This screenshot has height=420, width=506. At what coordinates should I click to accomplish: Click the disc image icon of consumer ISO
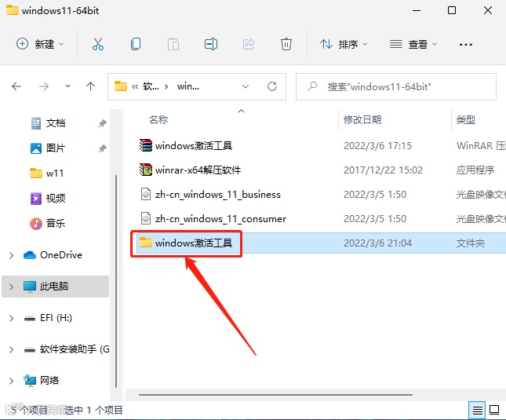coord(146,218)
